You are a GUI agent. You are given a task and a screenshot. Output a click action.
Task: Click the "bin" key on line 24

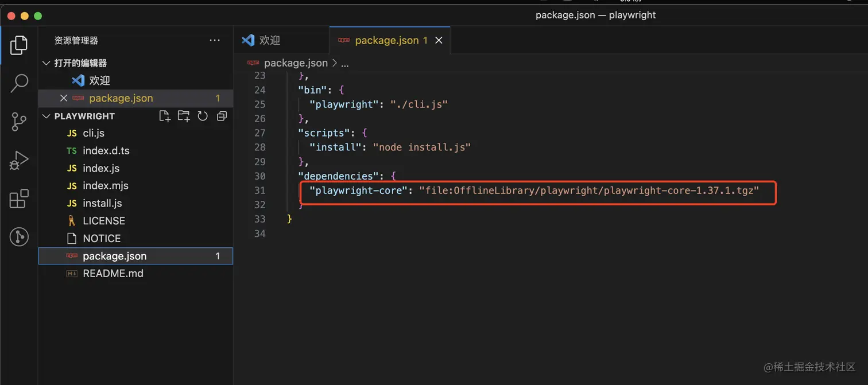312,90
